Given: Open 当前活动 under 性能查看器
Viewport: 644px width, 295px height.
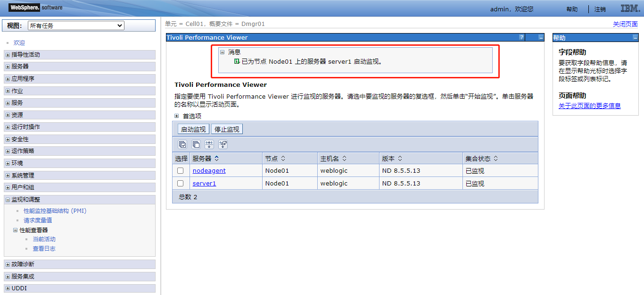Looking at the screenshot, I should (44, 239).
